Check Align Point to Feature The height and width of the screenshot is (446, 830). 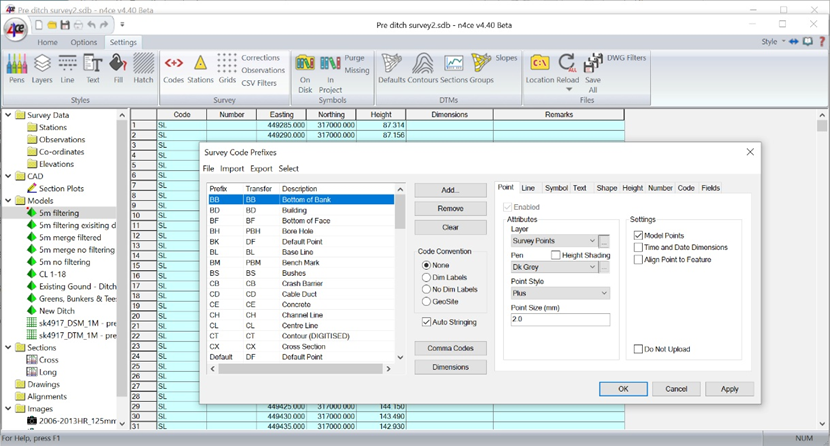coord(638,259)
